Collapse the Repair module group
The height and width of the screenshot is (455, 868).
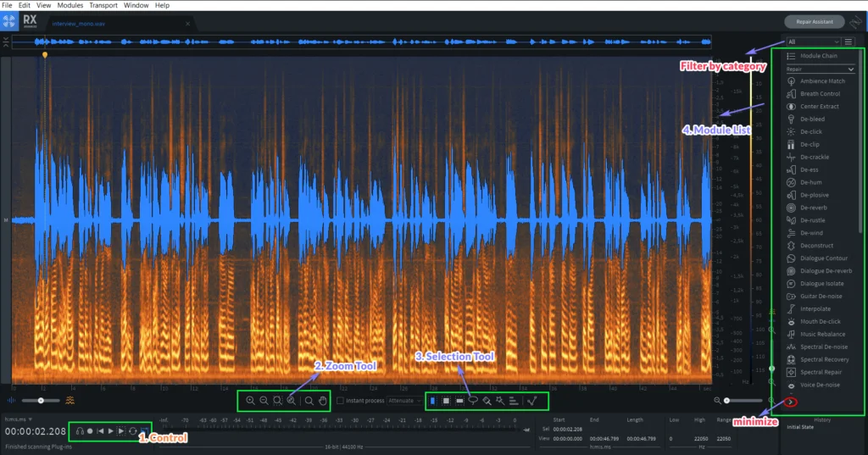(821, 69)
